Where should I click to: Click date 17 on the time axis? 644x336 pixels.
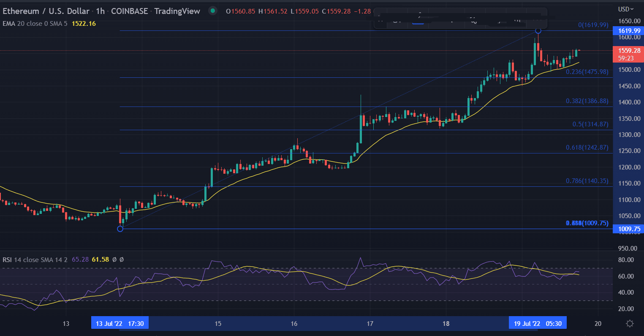[x=370, y=324]
